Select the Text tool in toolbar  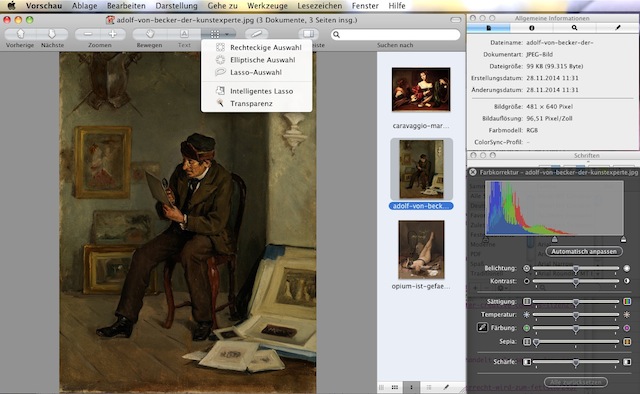coord(184,34)
